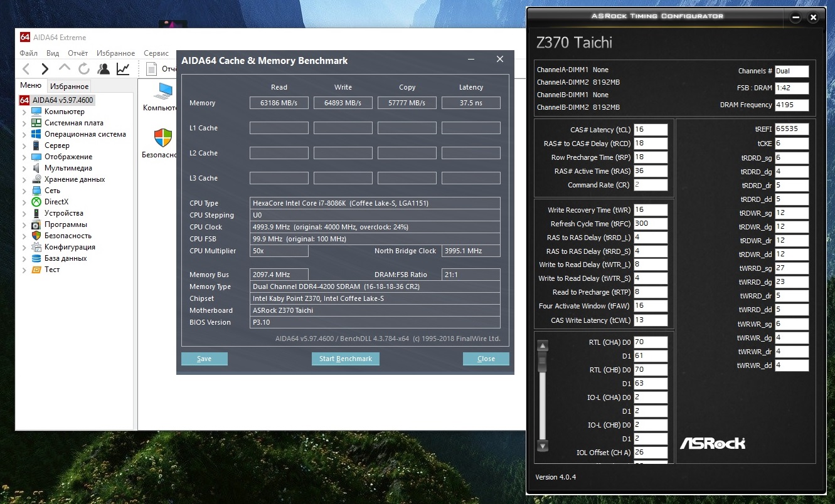
Task: Click the База данных database icon
Action: pyautogui.click(x=36, y=258)
